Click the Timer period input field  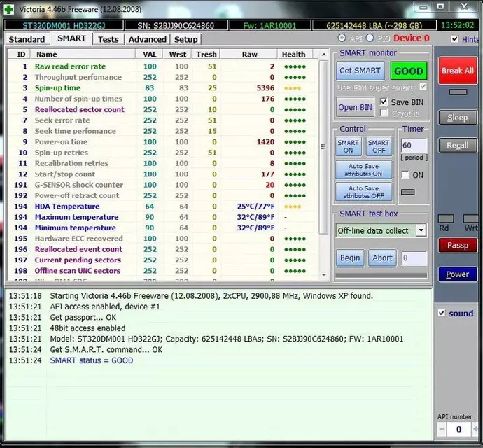pos(414,146)
